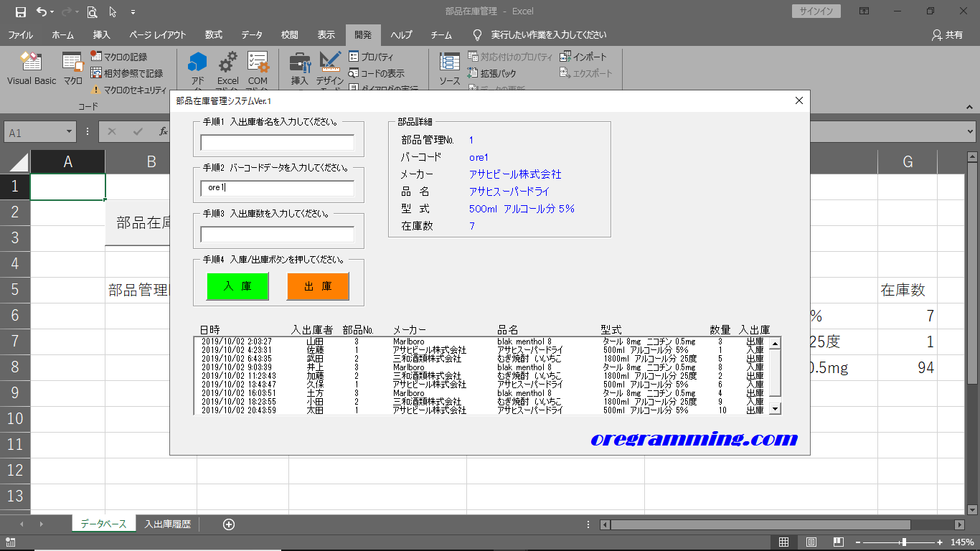Click the orange 出庫 button
The image size is (980, 551).
pyautogui.click(x=318, y=286)
